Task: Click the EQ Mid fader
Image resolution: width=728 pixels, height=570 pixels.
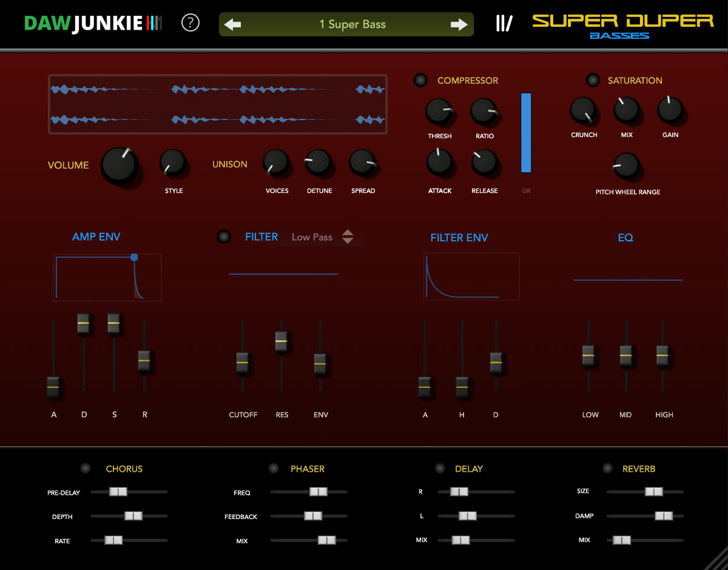Action: coord(626,355)
